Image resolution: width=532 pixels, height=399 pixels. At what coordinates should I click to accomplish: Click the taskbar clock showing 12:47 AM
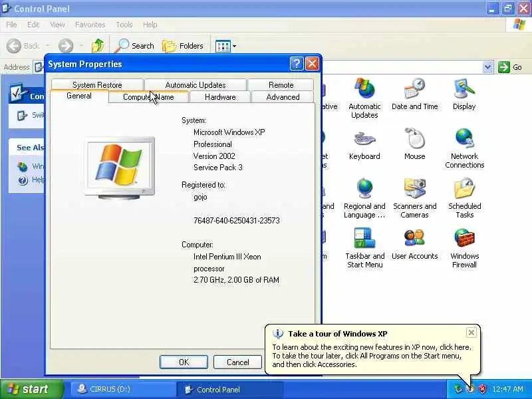pos(508,389)
